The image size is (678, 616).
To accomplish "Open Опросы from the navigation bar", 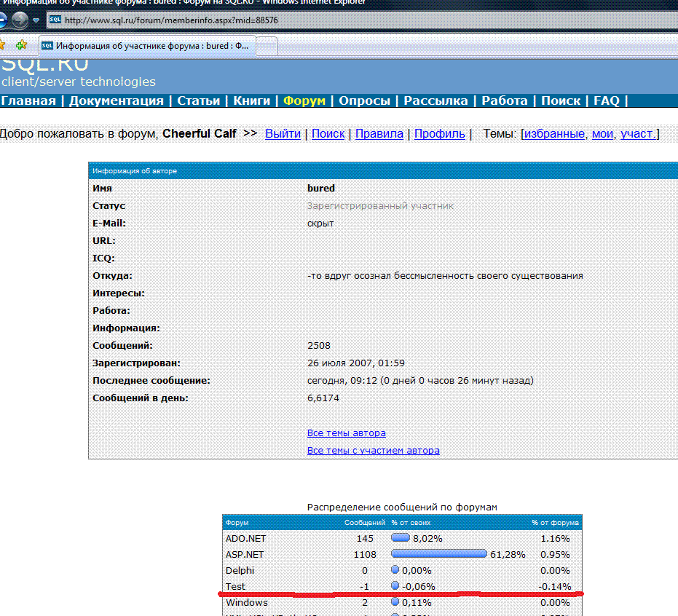I will [x=364, y=101].
